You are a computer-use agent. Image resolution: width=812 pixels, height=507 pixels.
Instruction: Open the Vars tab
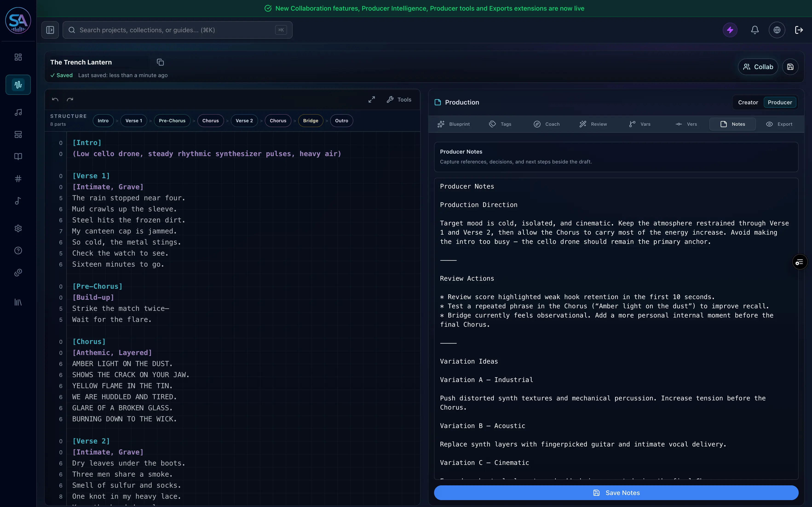coord(640,124)
